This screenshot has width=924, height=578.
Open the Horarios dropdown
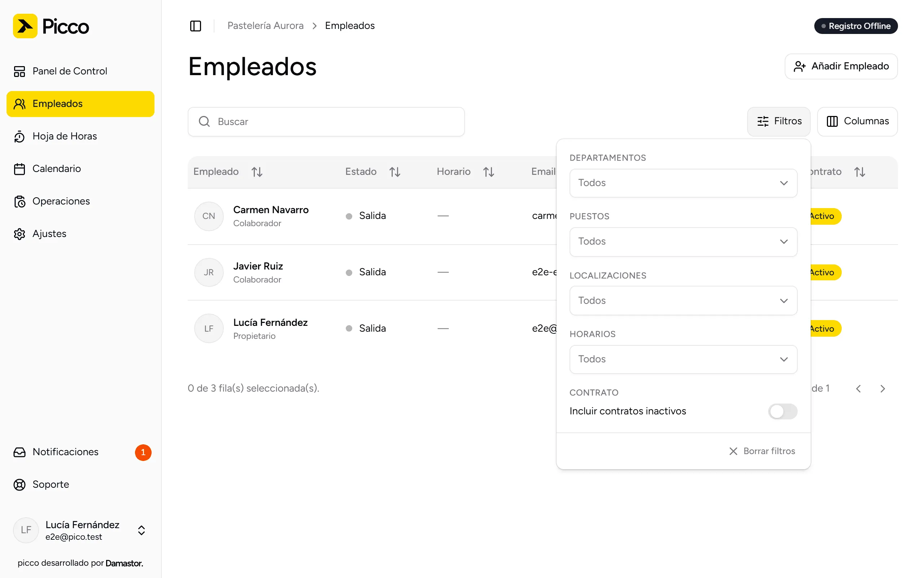[683, 359]
